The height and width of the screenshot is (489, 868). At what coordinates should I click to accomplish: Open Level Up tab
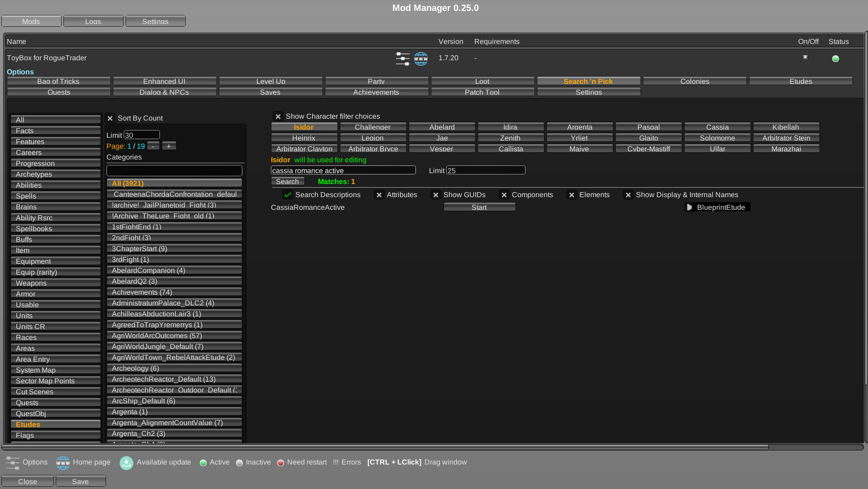[x=271, y=81]
